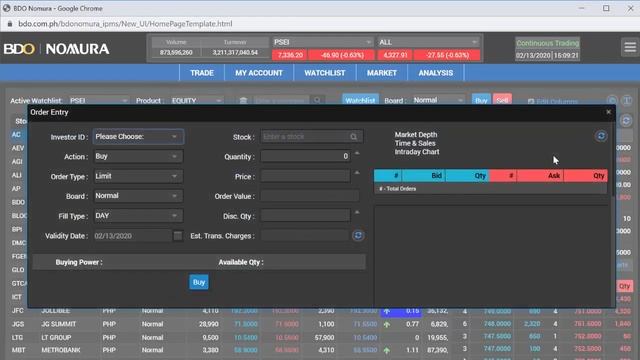Click the BDO Nomura logo
The width and height of the screenshot is (640, 360).
56,49
